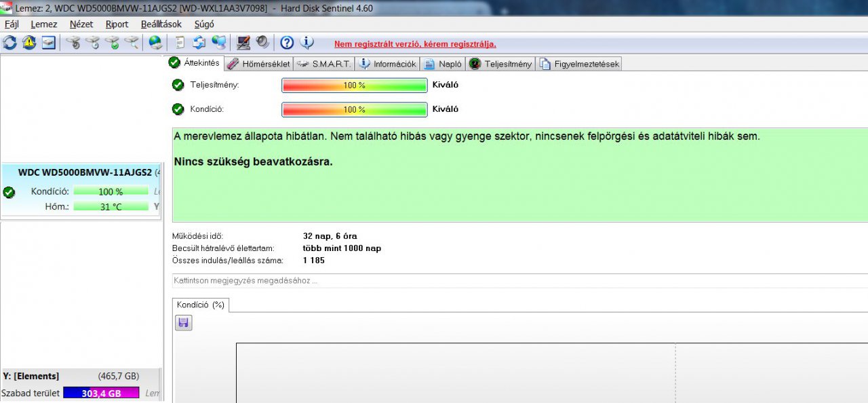Click the 'Nincs szükség beavatkozásra.' message
The width and height of the screenshot is (868, 403).
[x=254, y=161]
